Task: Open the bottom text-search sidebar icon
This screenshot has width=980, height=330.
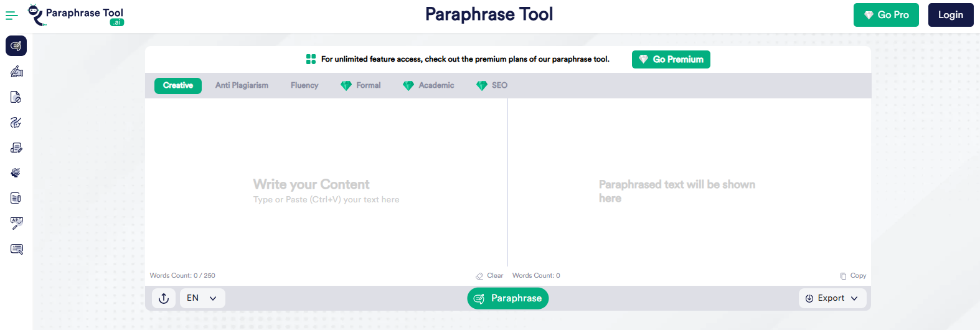Action: tap(16, 249)
